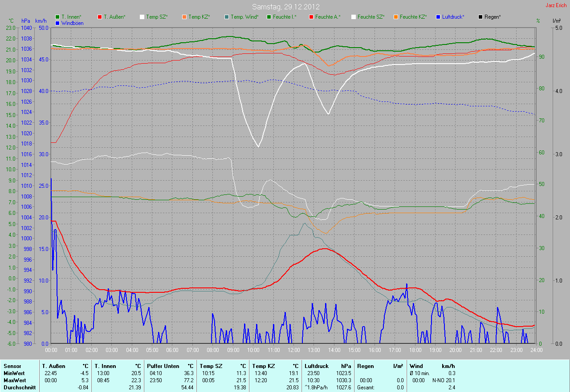The width and height of the screenshot is (570, 392).
Task: Click the orange Feuchte KZ legend square
Action: coord(395,17)
